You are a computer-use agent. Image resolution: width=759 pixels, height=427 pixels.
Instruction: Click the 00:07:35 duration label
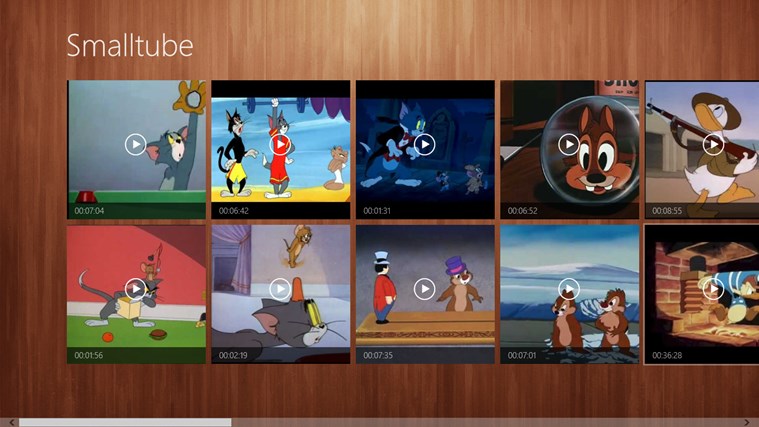378,355
